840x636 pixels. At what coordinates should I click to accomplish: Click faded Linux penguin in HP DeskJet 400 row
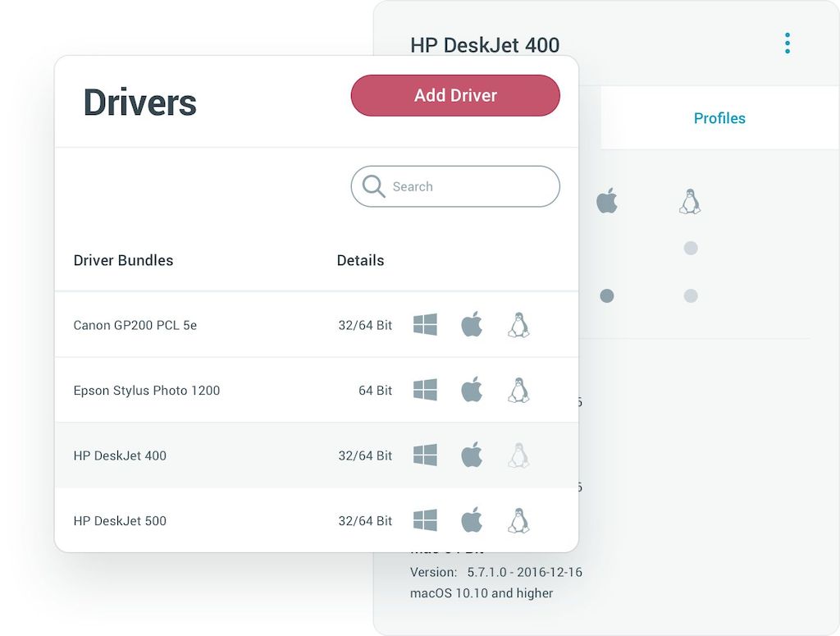click(518, 455)
